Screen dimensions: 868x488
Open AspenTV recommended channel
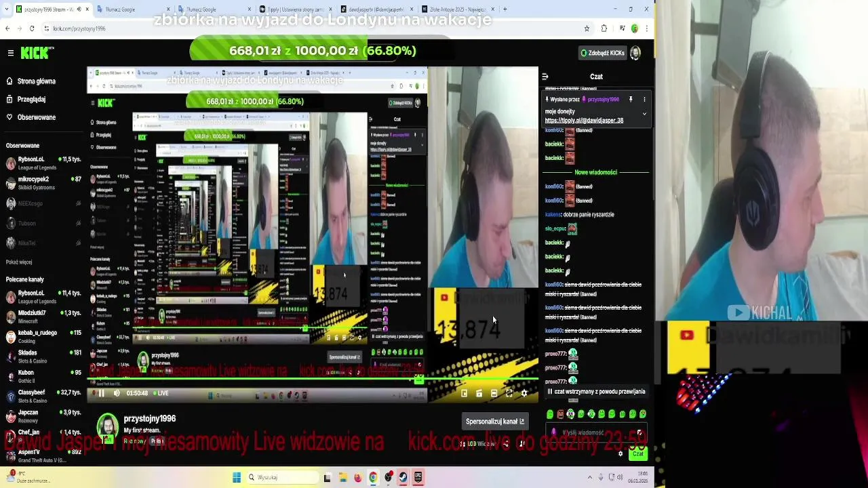coord(43,456)
